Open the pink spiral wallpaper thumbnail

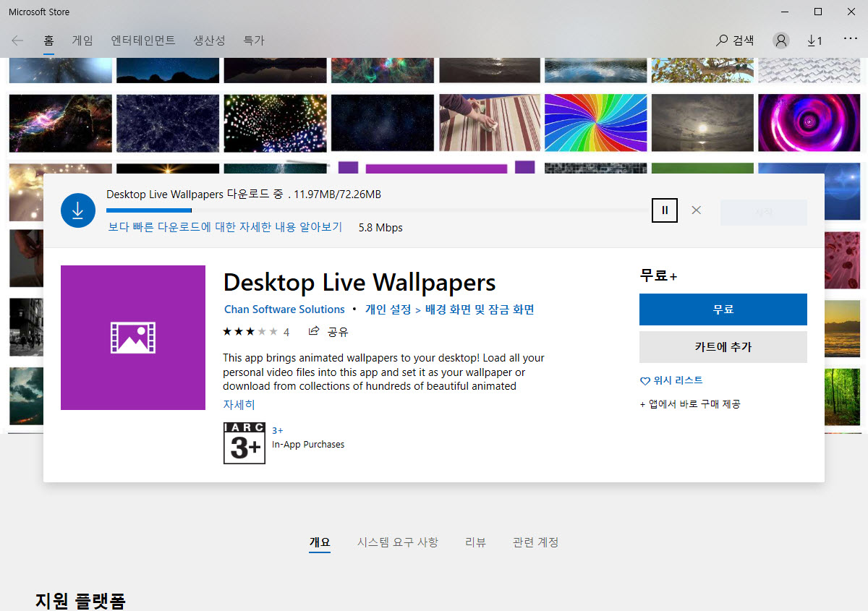tap(809, 123)
